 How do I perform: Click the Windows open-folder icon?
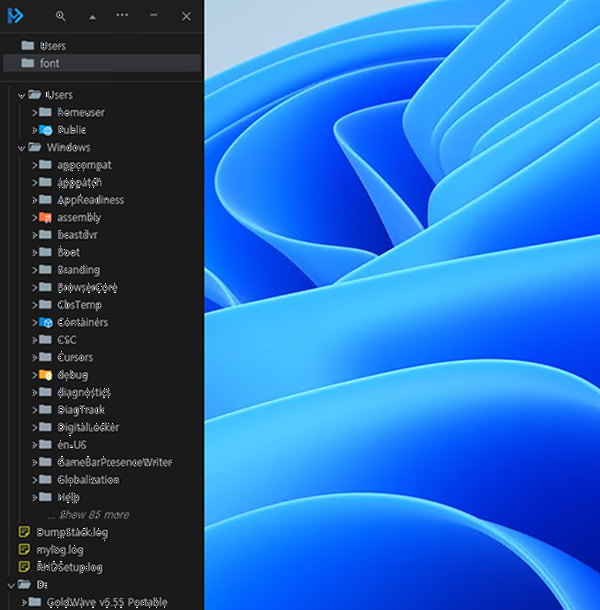click(x=35, y=147)
